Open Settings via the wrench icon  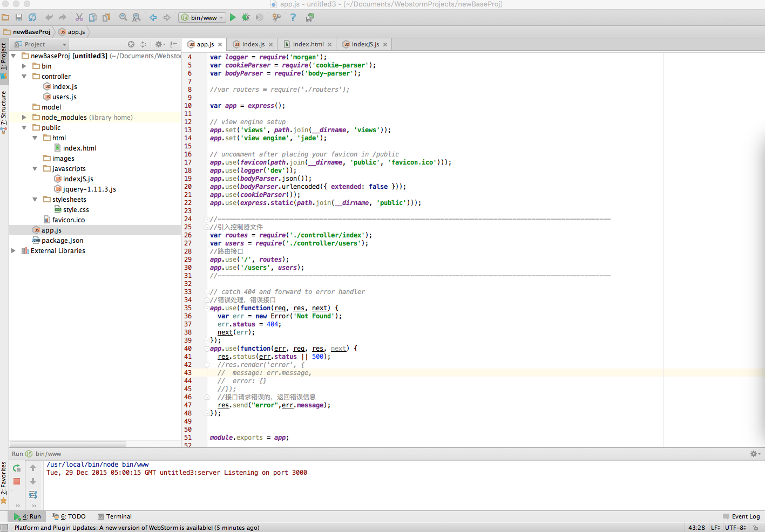click(276, 17)
